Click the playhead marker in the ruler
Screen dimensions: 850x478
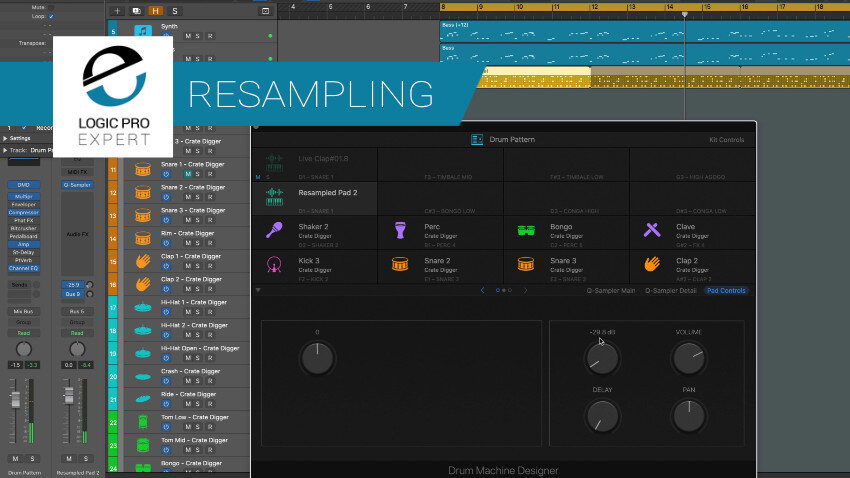685,14
